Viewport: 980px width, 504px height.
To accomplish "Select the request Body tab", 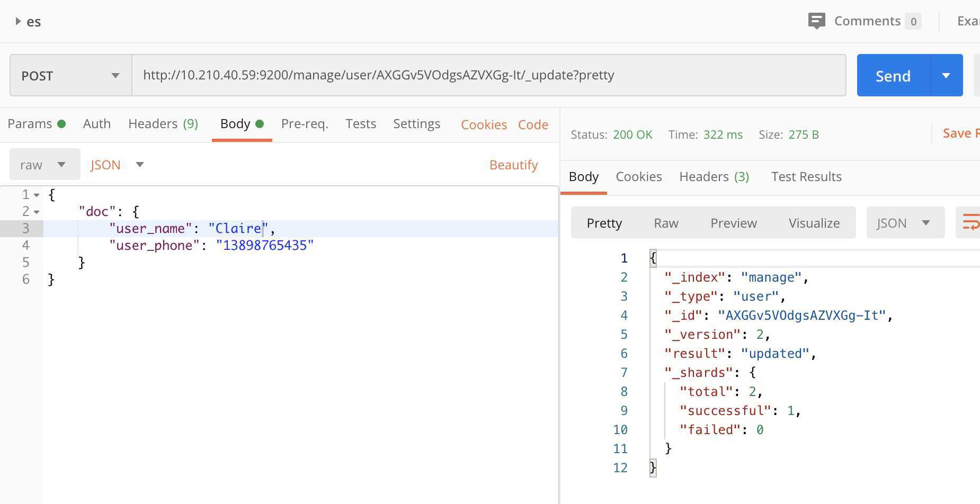I will 242,124.
